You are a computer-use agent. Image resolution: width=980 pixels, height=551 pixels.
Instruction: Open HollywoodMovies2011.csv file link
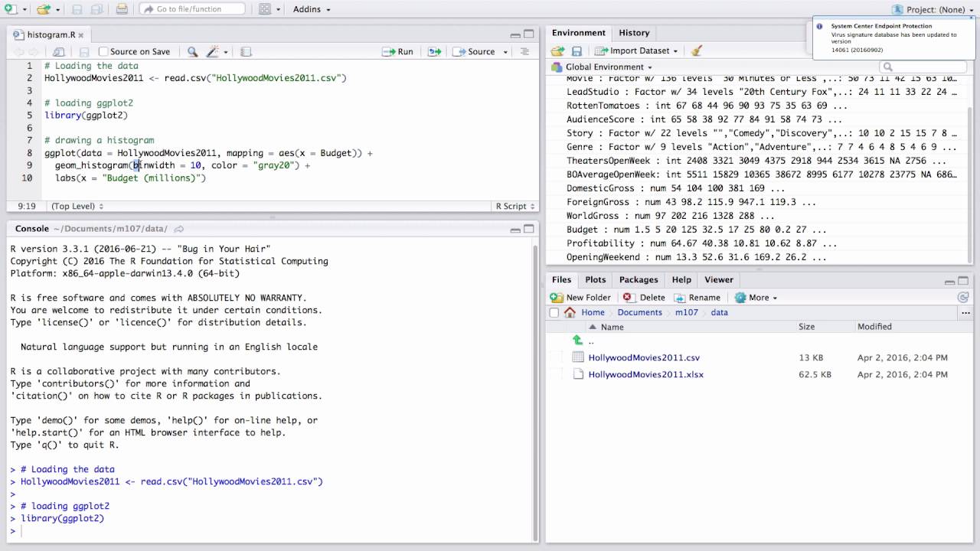644,357
